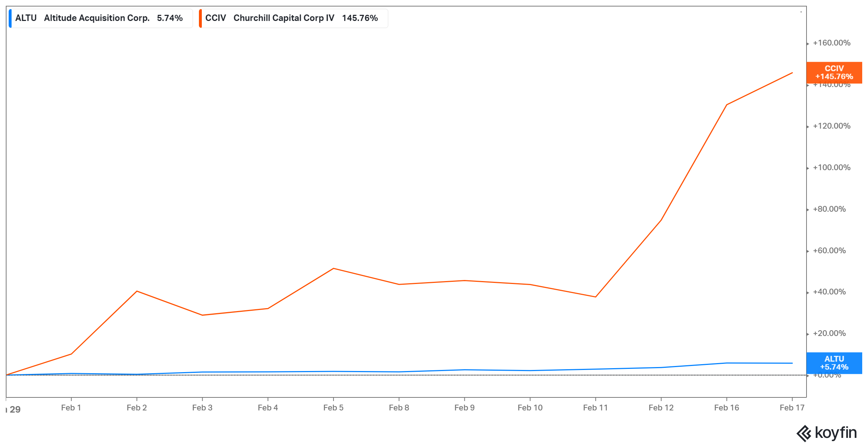This screenshot has width=868, height=448.
Task: Click the 145.76% value in CCIV legend
Action: tap(360, 18)
